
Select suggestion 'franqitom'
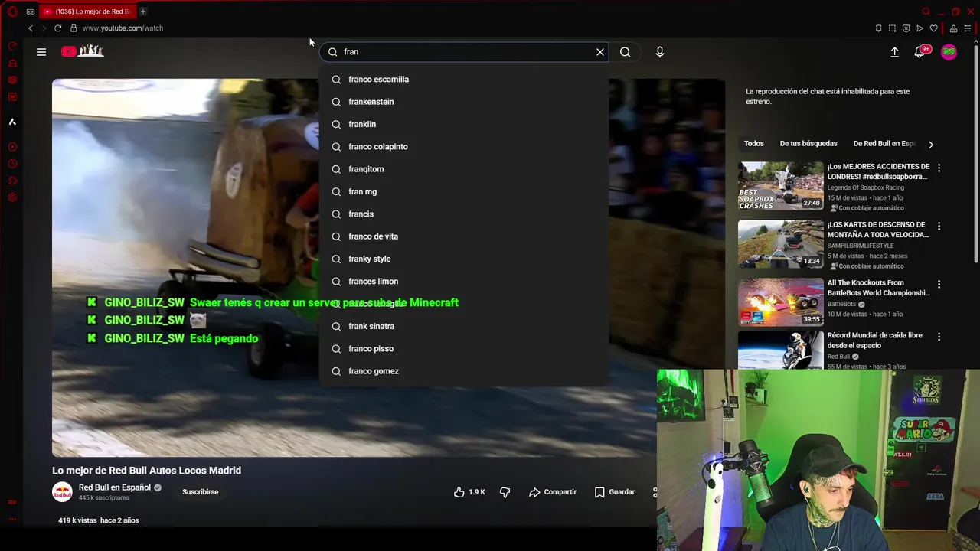click(x=463, y=169)
